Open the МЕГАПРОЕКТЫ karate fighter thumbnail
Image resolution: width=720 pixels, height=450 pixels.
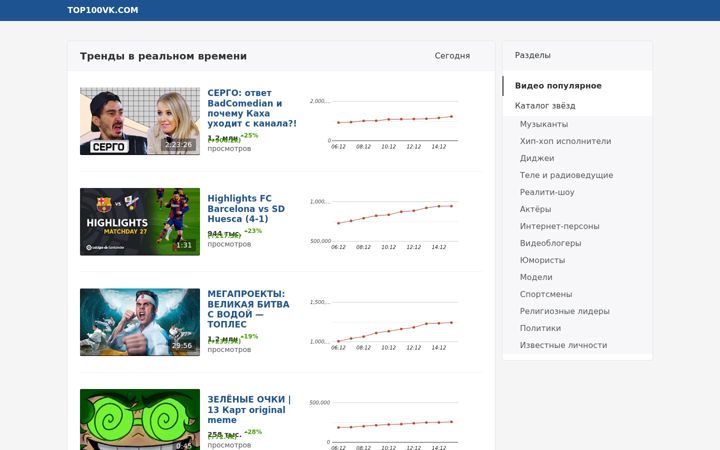tap(140, 322)
